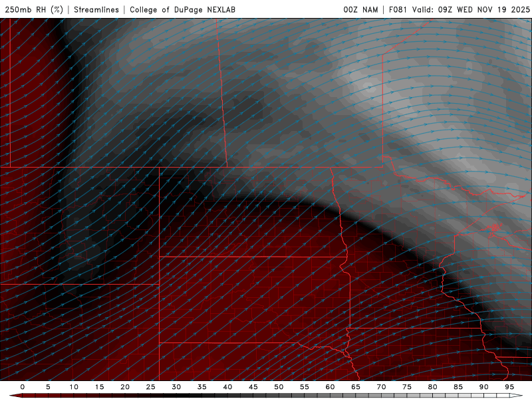Click the colorbar label "40"
The height and width of the screenshot is (399, 532).
(x=227, y=387)
